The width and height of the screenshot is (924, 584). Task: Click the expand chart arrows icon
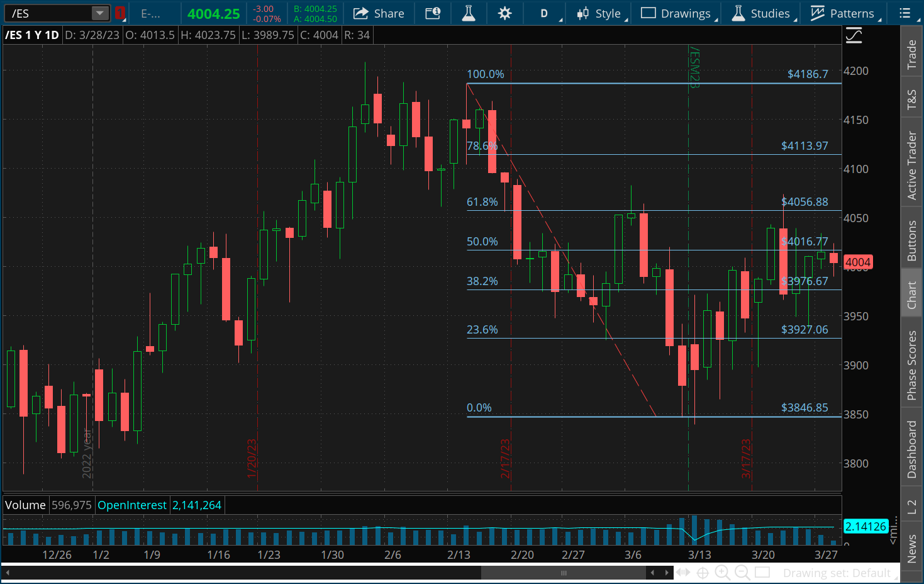click(x=682, y=573)
